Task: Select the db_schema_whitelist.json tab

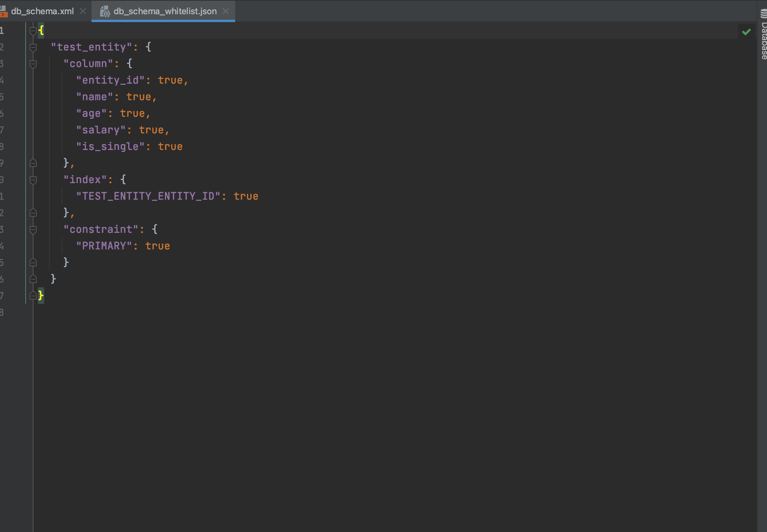Action: coord(165,11)
